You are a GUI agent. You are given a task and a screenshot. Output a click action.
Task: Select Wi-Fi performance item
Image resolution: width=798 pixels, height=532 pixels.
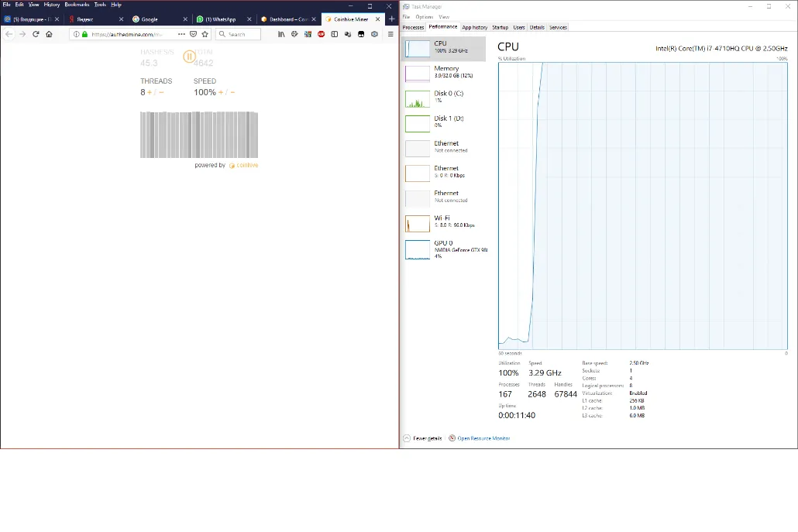click(444, 223)
